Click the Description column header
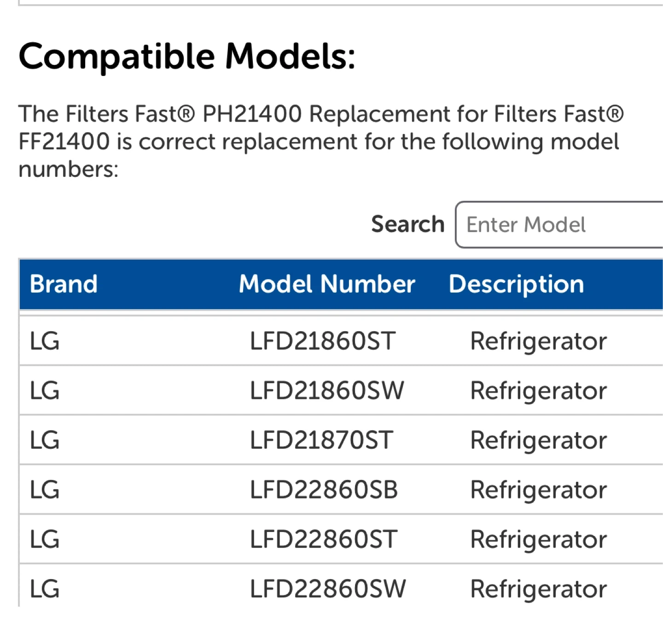The height and width of the screenshot is (644, 663). point(516,284)
